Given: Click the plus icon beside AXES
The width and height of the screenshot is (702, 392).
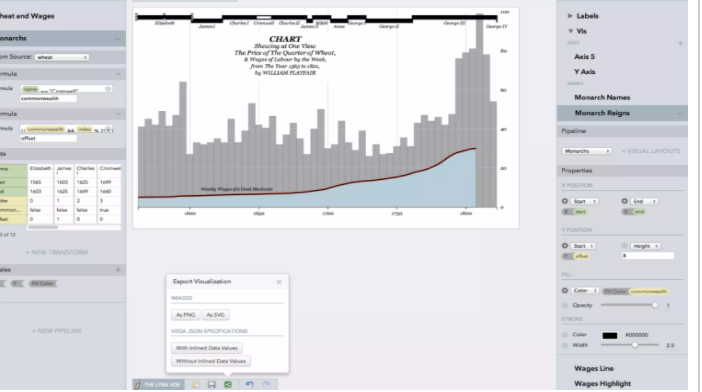Looking at the screenshot, I should point(680,43).
